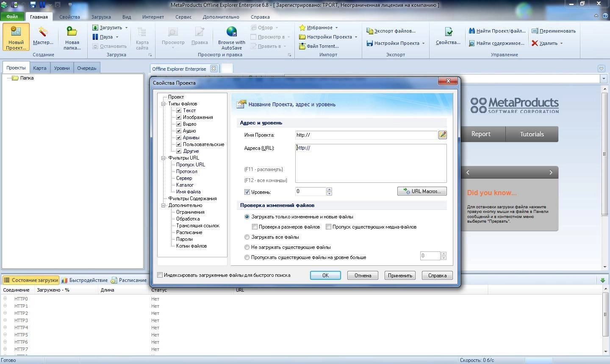Image resolution: width=610 pixels, height=364 pixels.
Task: Open the Загрузить dropdown arrow
Action: (126, 28)
